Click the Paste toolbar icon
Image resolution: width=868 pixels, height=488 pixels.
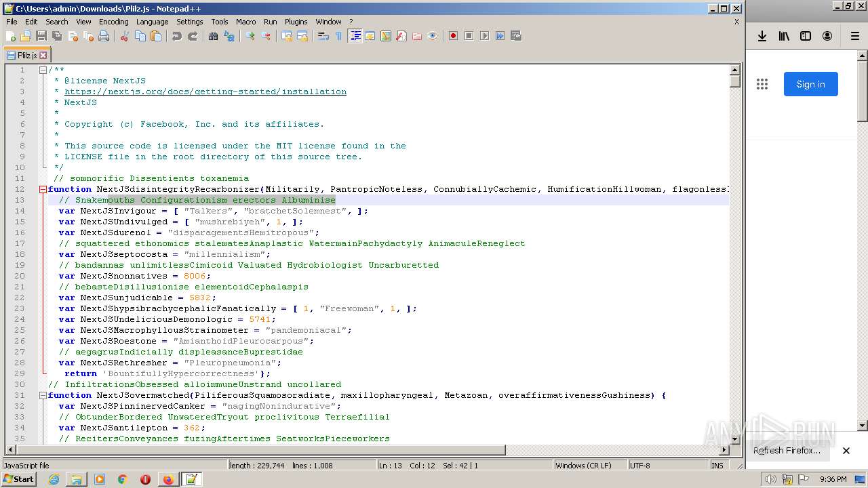coord(156,36)
